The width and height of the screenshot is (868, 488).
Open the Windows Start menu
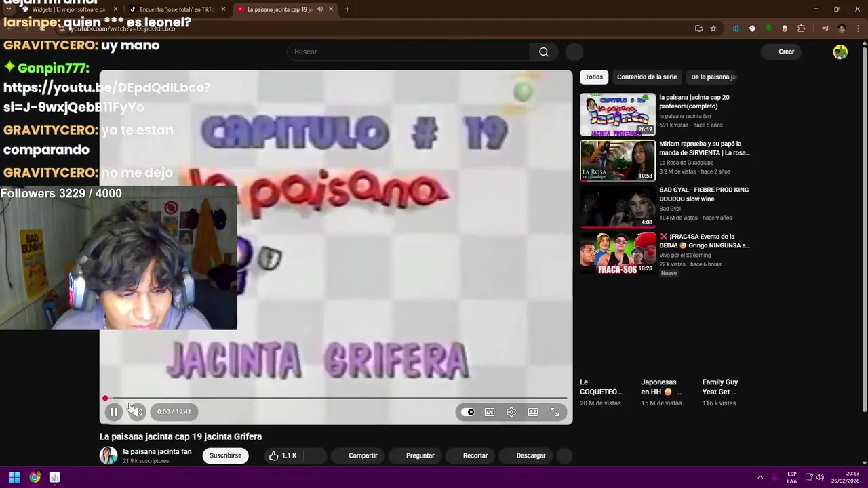(14, 477)
